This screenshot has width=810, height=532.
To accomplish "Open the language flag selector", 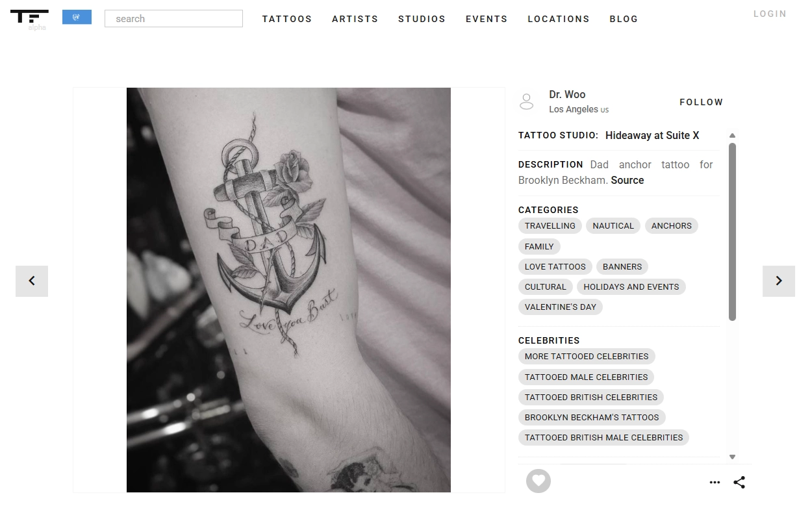I will (x=77, y=18).
